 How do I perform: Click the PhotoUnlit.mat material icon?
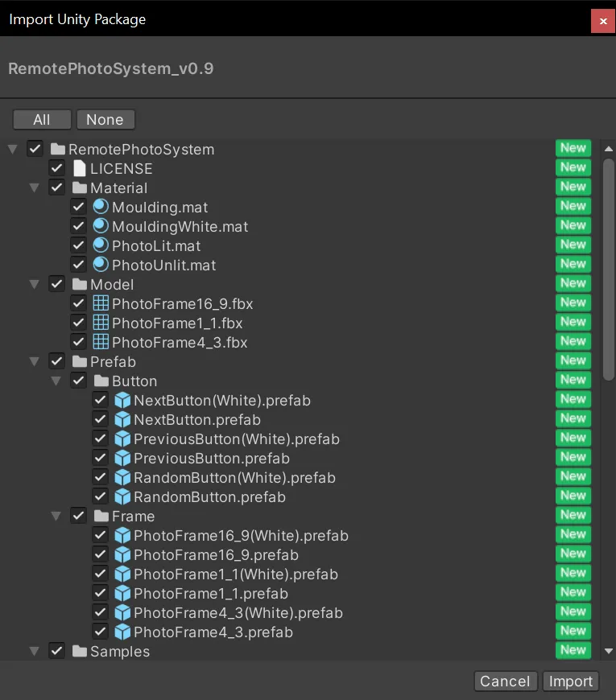pos(101,265)
